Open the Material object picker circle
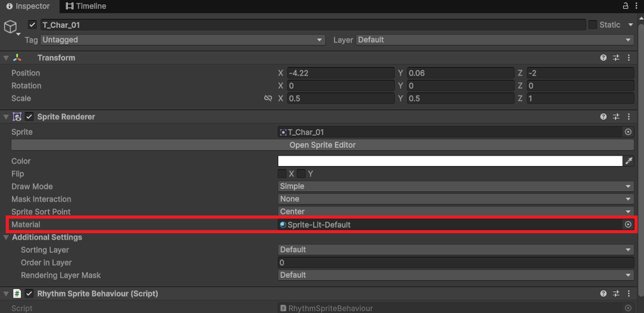This screenshot has width=644, height=313. (x=628, y=225)
